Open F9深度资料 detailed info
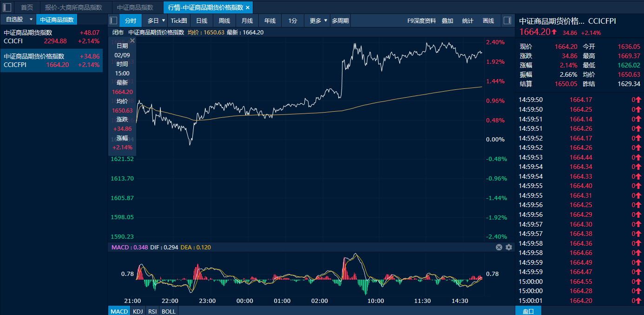 (421, 20)
